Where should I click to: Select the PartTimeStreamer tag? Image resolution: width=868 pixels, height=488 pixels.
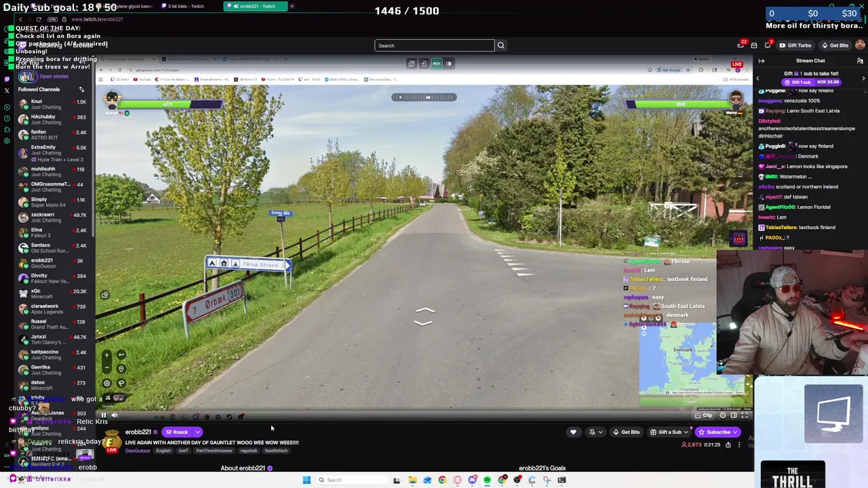(214, 451)
